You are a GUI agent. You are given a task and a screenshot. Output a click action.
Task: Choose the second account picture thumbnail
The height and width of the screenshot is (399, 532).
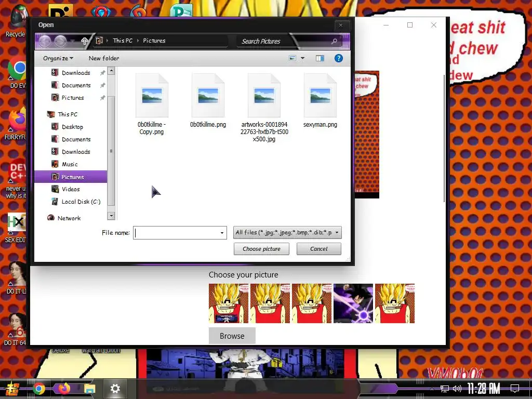click(x=270, y=303)
